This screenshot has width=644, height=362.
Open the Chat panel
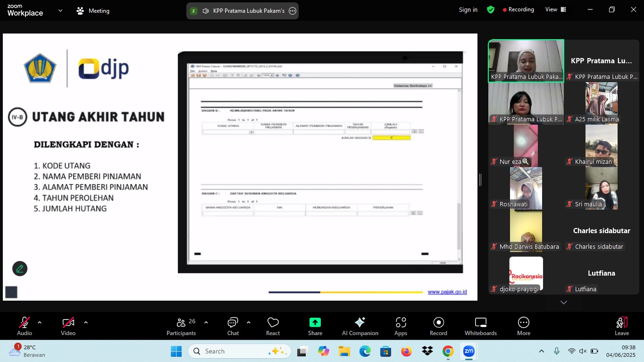[x=233, y=327]
